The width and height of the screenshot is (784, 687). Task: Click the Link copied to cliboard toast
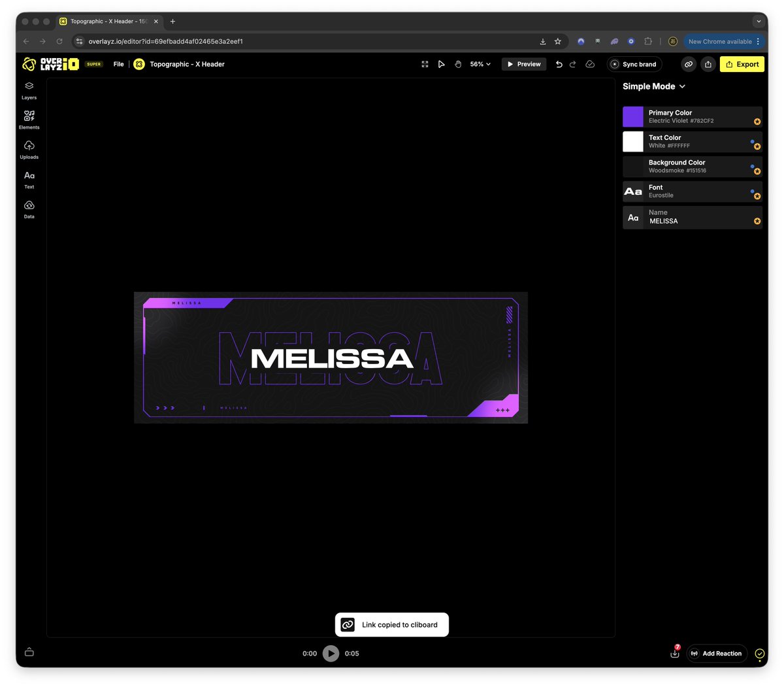pyautogui.click(x=392, y=624)
